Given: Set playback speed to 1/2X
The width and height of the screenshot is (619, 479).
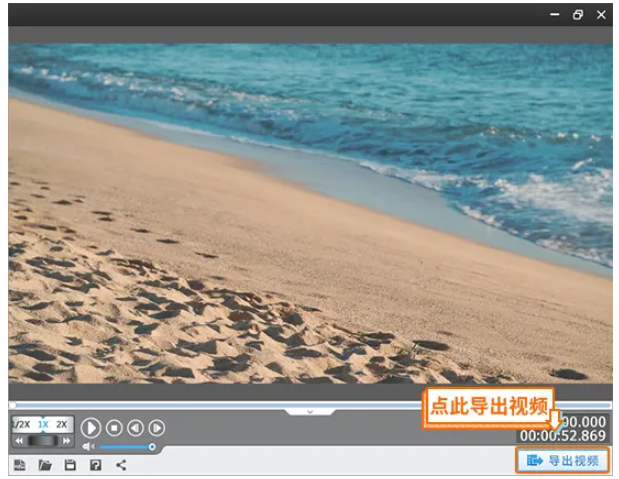Looking at the screenshot, I should click(20, 424).
